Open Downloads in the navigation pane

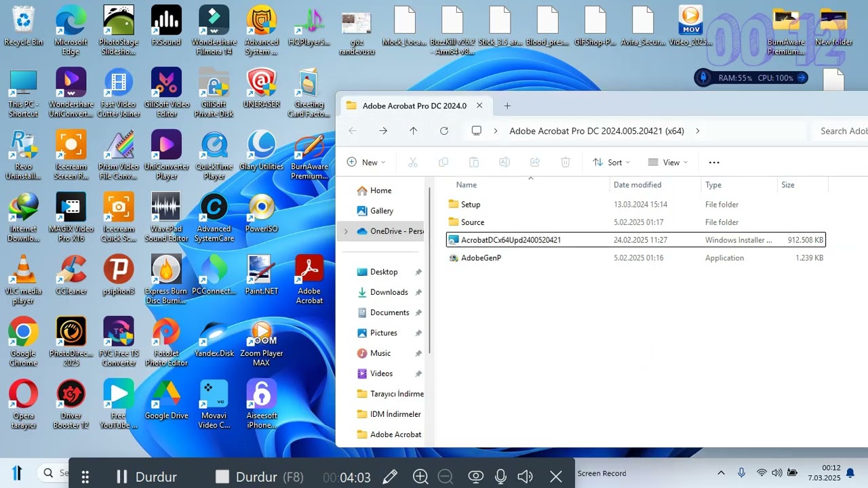point(389,292)
